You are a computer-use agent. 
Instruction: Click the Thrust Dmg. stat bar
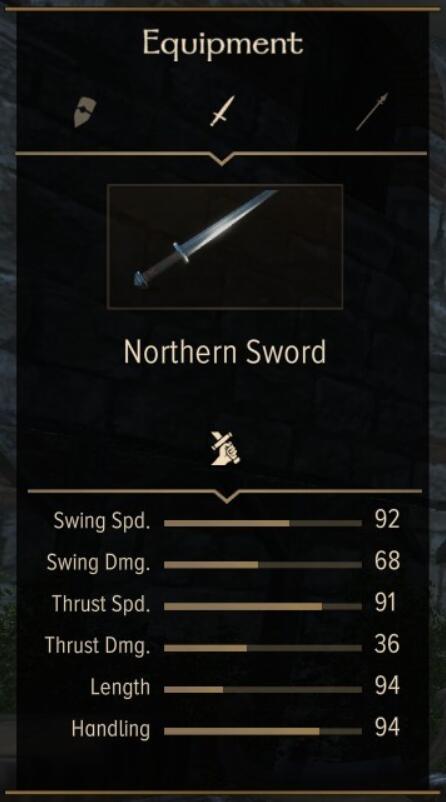(x=263, y=648)
